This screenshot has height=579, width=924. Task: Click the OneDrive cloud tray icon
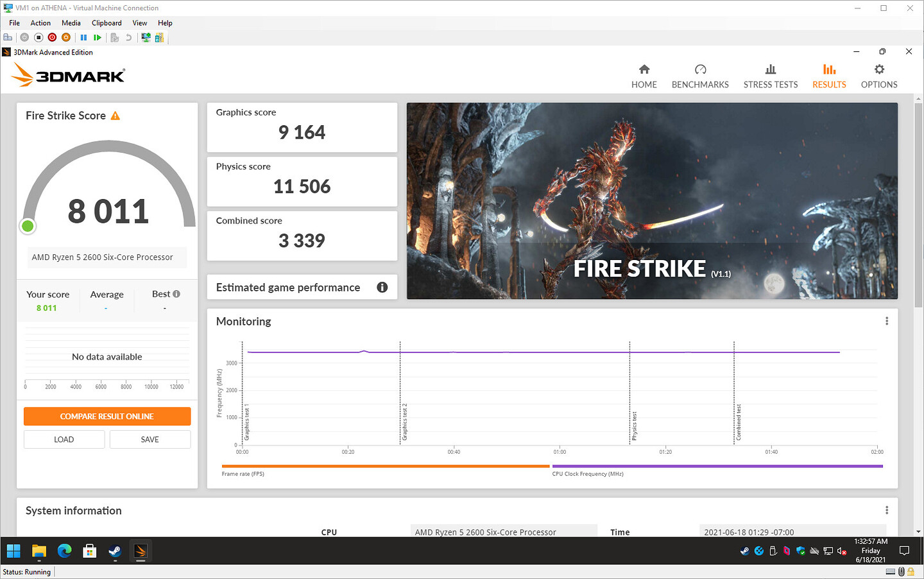click(814, 551)
